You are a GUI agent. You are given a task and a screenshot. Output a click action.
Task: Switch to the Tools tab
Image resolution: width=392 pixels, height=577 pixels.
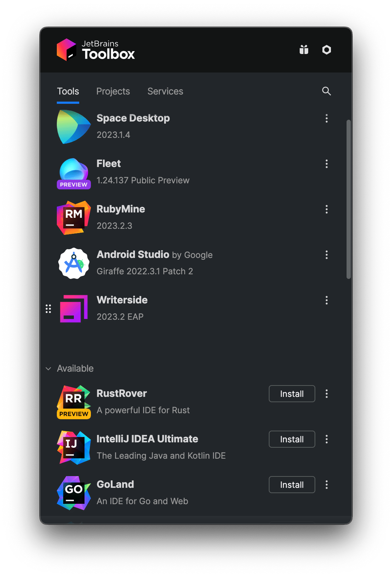(68, 91)
